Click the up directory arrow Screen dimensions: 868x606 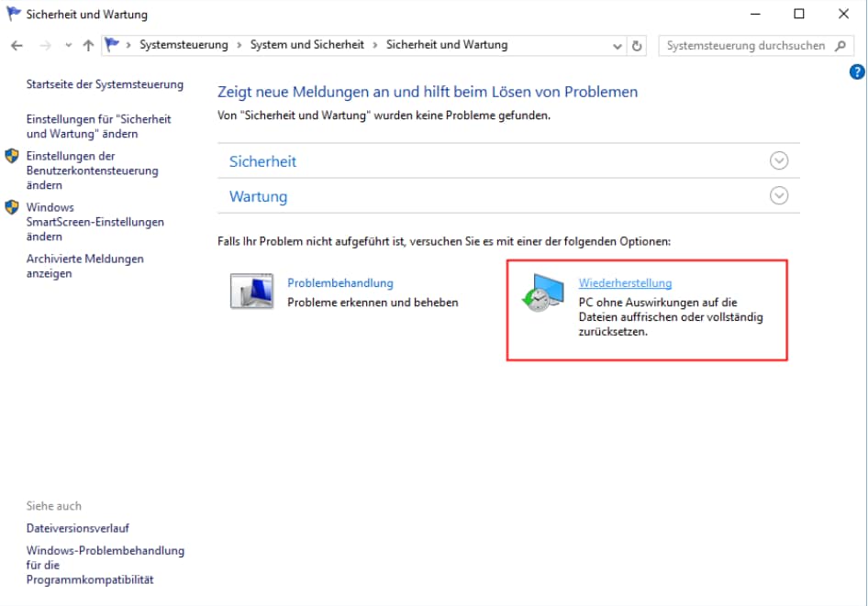pyautogui.click(x=88, y=45)
